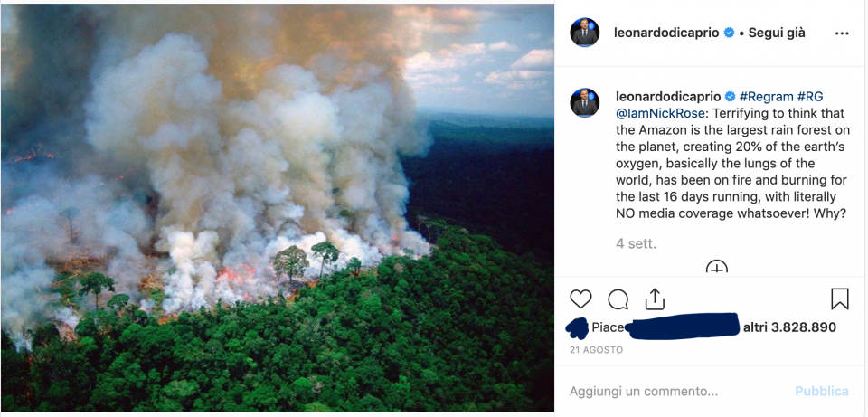
Task: Open the #Regram hashtag
Action: (768, 97)
